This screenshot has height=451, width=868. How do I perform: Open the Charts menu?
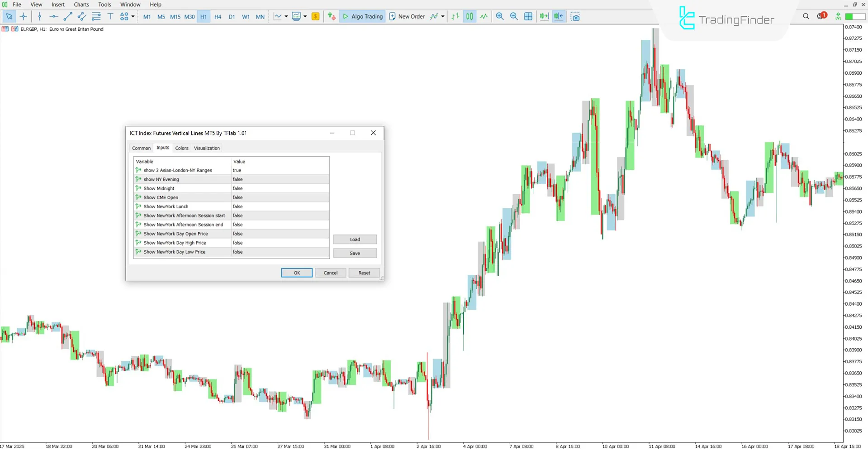point(81,5)
